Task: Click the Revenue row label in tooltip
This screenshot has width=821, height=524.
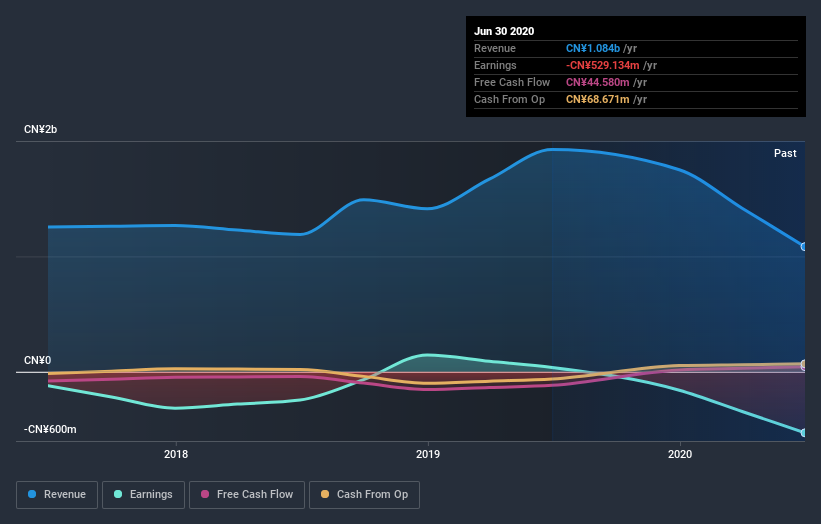Action: (495, 48)
